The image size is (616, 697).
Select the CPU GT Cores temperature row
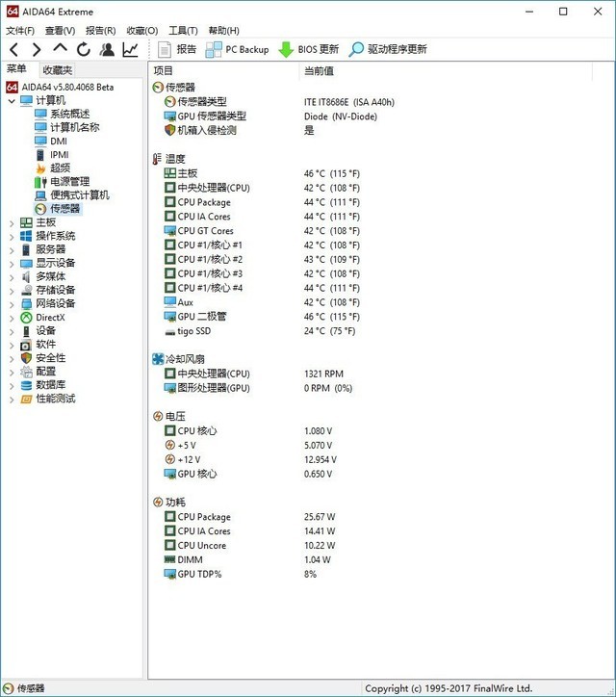(262, 231)
